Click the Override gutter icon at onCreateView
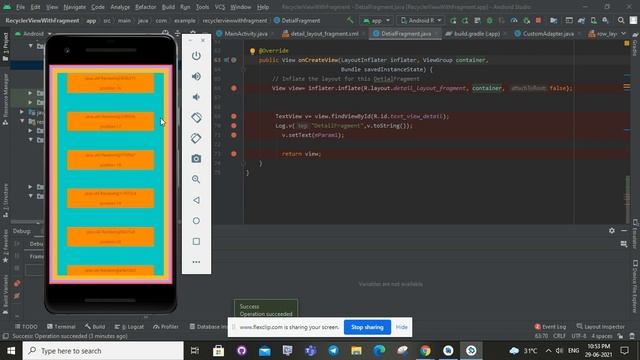The image size is (640, 360). [x=227, y=60]
